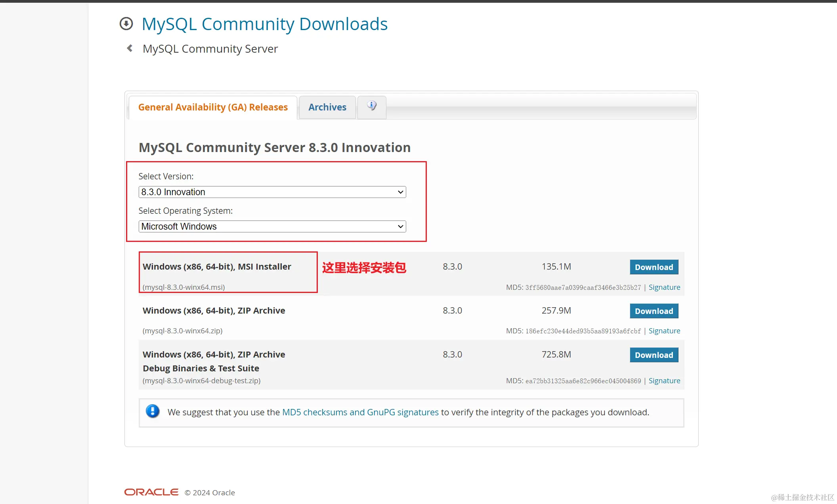Click the Oracle logo in footer

151,492
